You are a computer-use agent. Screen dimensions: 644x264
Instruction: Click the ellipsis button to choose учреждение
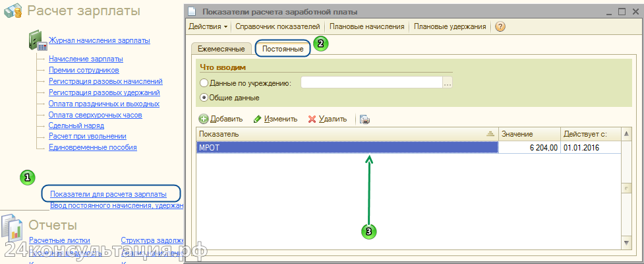coord(448,83)
